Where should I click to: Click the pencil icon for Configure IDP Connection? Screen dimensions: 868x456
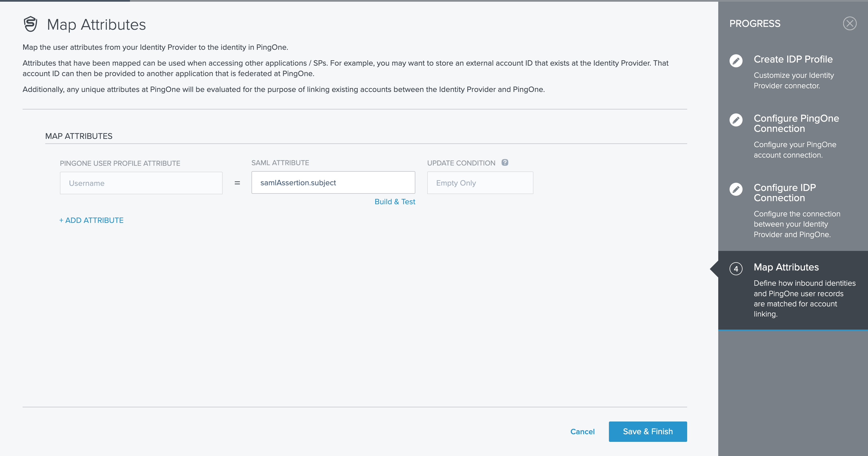[736, 189]
